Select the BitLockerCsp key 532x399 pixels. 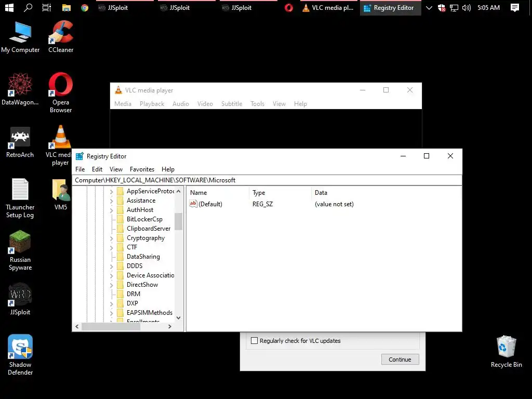(x=144, y=219)
